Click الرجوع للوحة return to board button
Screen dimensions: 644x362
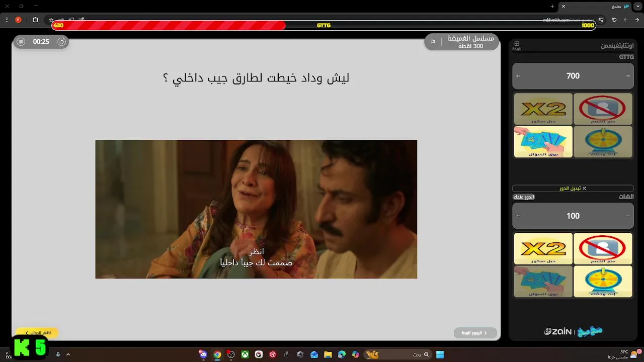pyautogui.click(x=475, y=333)
